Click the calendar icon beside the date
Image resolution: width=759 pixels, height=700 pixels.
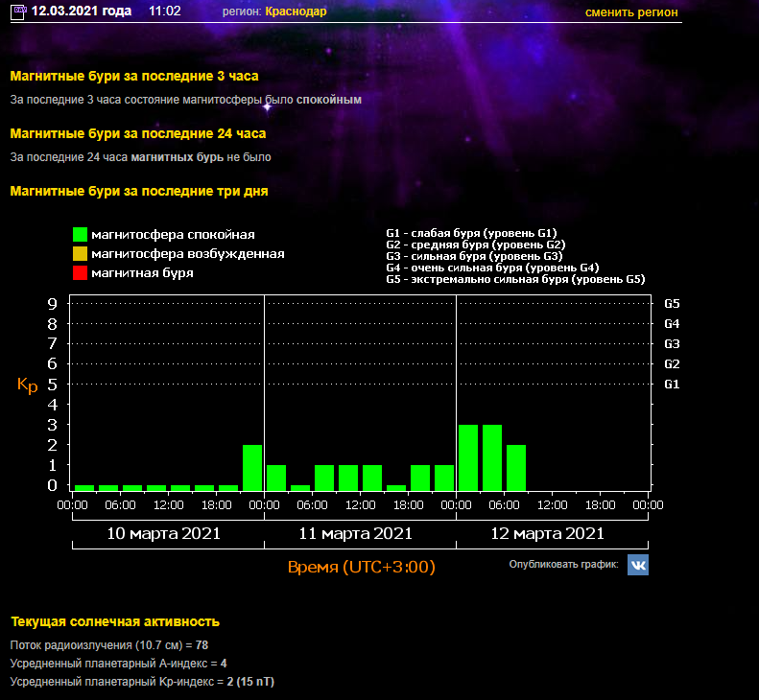click(18, 12)
